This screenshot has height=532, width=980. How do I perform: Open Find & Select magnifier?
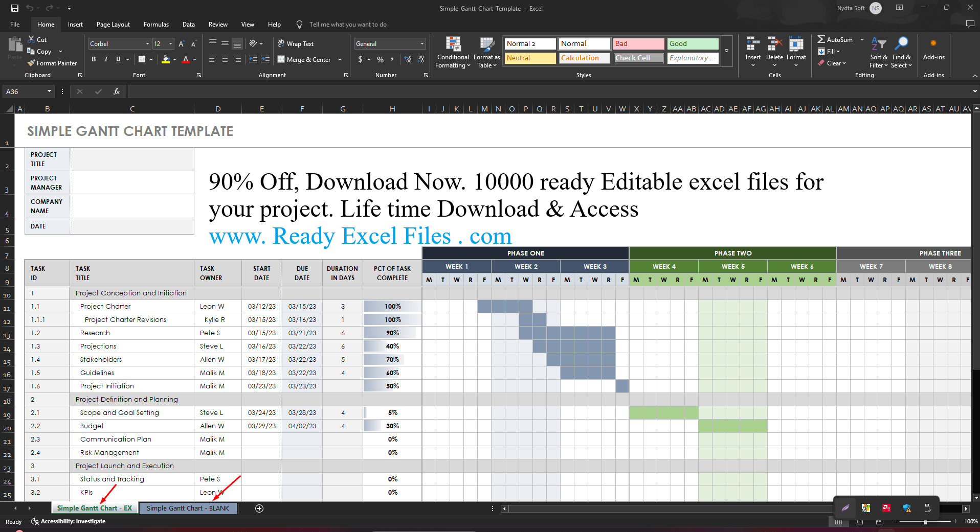tap(901, 52)
